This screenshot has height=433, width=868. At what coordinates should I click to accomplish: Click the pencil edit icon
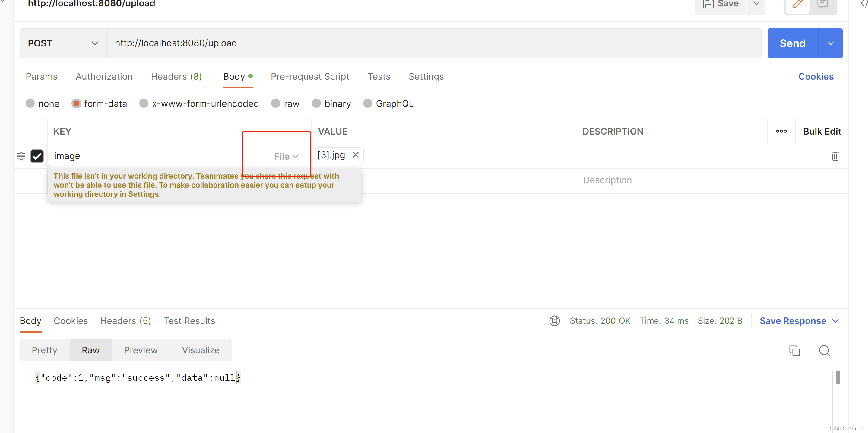click(x=797, y=4)
